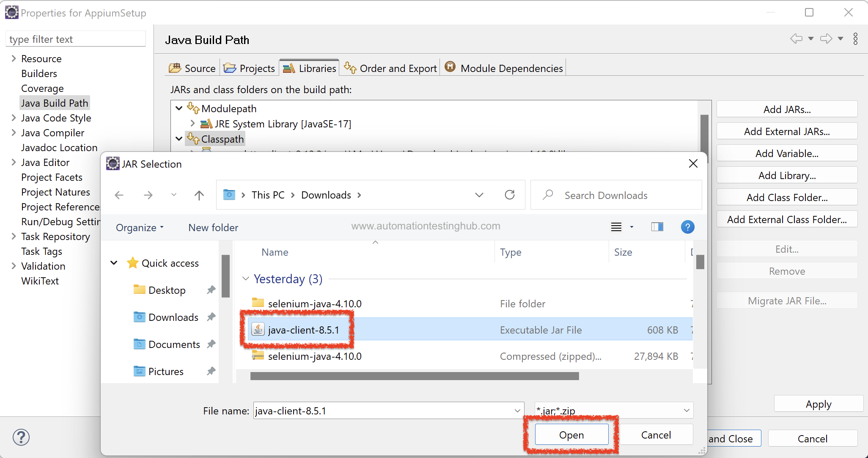Click the Apply button
The image size is (868, 458).
819,404
